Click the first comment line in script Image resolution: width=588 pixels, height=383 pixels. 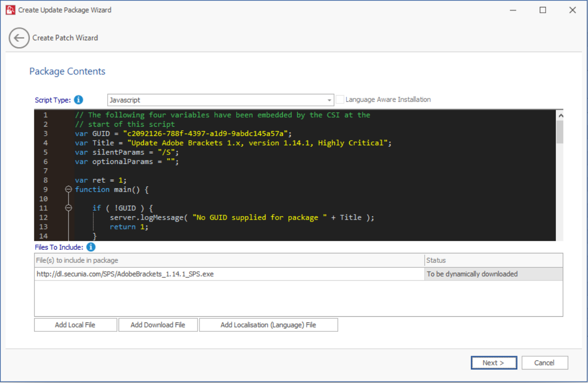[x=222, y=115]
